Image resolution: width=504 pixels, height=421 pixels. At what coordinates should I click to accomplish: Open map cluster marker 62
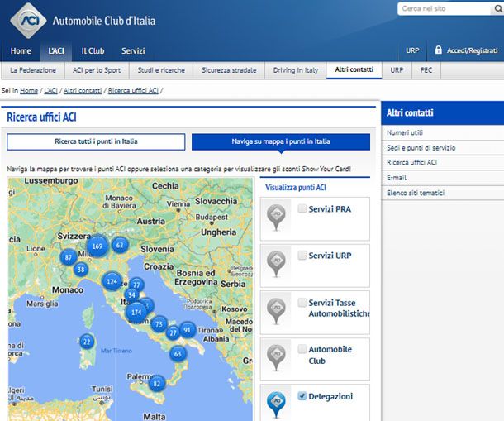(x=120, y=246)
